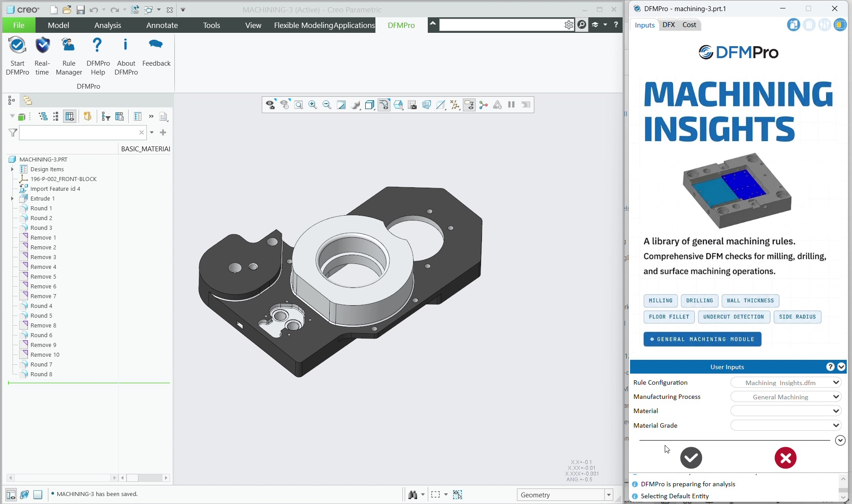852x504 pixels.
Task: Expand the Design Items node
Action: pyautogui.click(x=12, y=169)
